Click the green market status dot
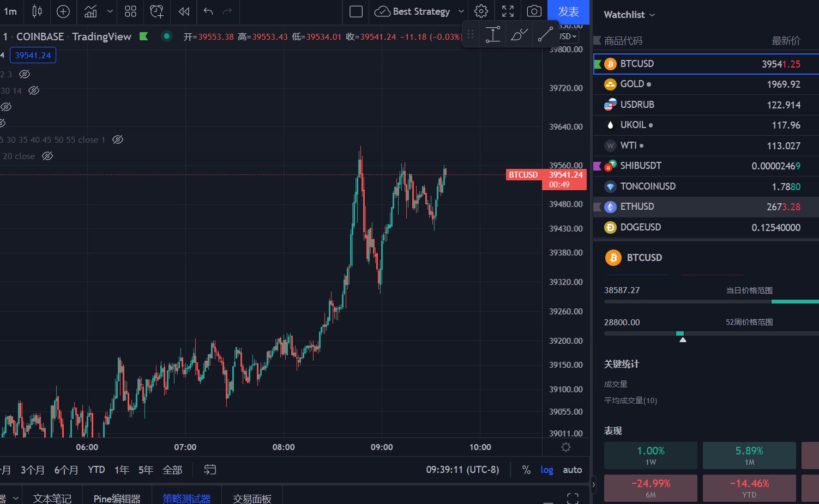The width and height of the screenshot is (819, 504). pos(167,37)
